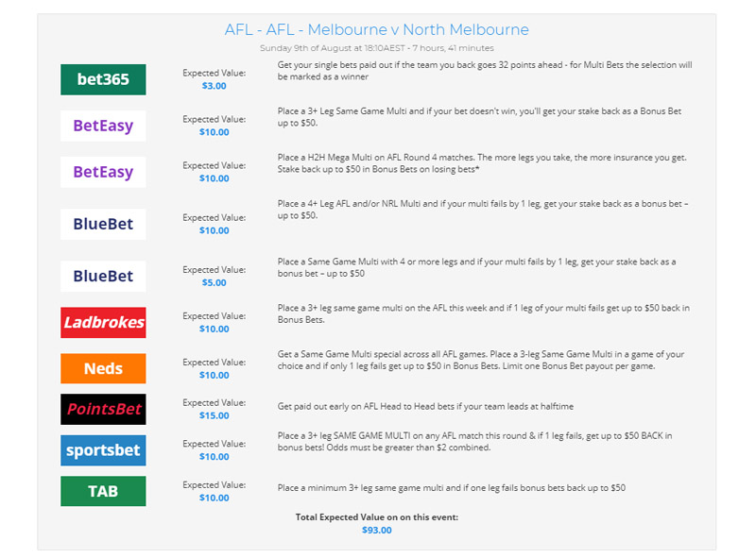Click the Sunday 9th of August date line
Image resolution: width=756 pixels, height=558 pixels.
pos(376,48)
